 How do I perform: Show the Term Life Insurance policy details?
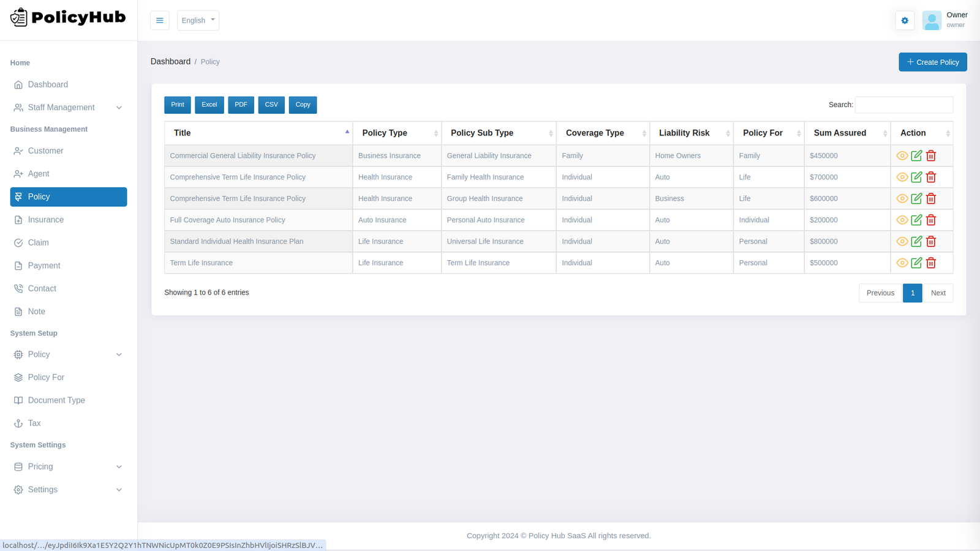click(x=902, y=263)
